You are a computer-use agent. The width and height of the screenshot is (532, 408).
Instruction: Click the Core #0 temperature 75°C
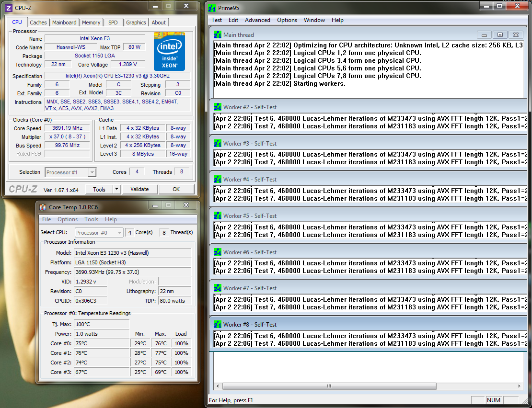click(102, 343)
